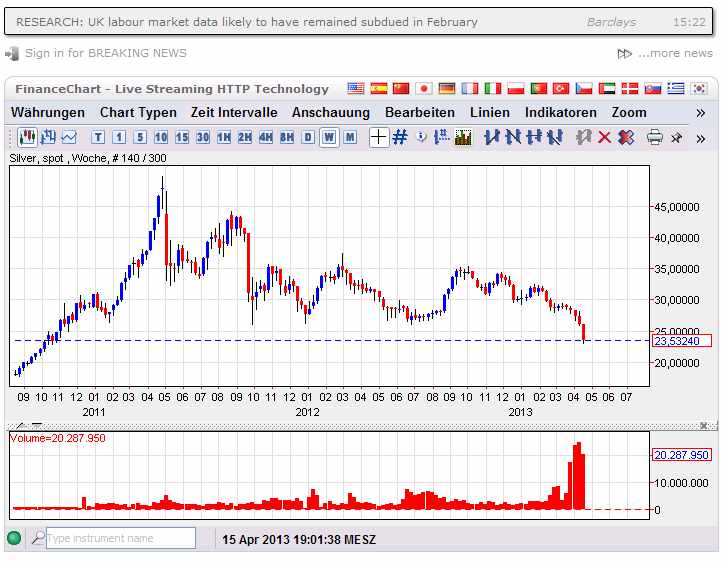Switch language with the Italian flag
This screenshot has height=565, width=726.
tap(493, 88)
